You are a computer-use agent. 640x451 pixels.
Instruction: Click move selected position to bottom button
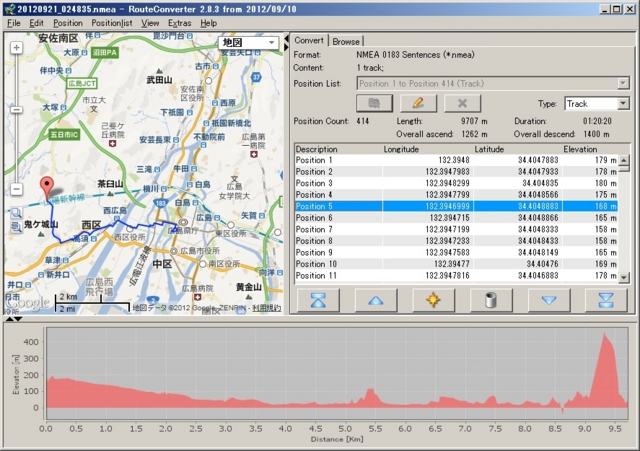[606, 300]
